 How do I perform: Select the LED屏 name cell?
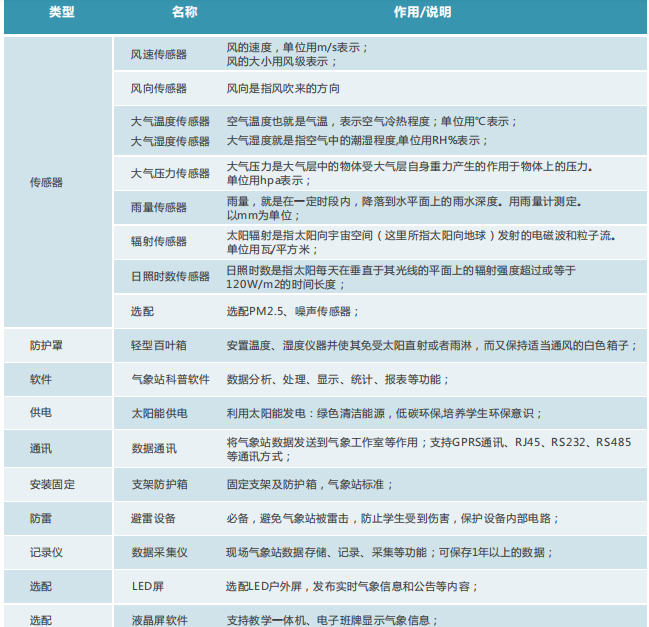coord(148,586)
